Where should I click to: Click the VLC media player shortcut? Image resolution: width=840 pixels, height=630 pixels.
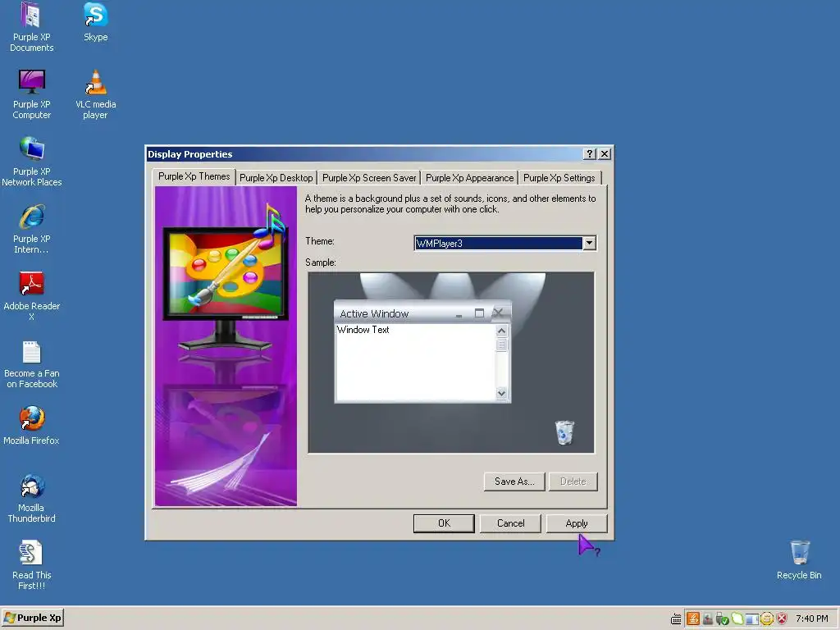(95, 94)
